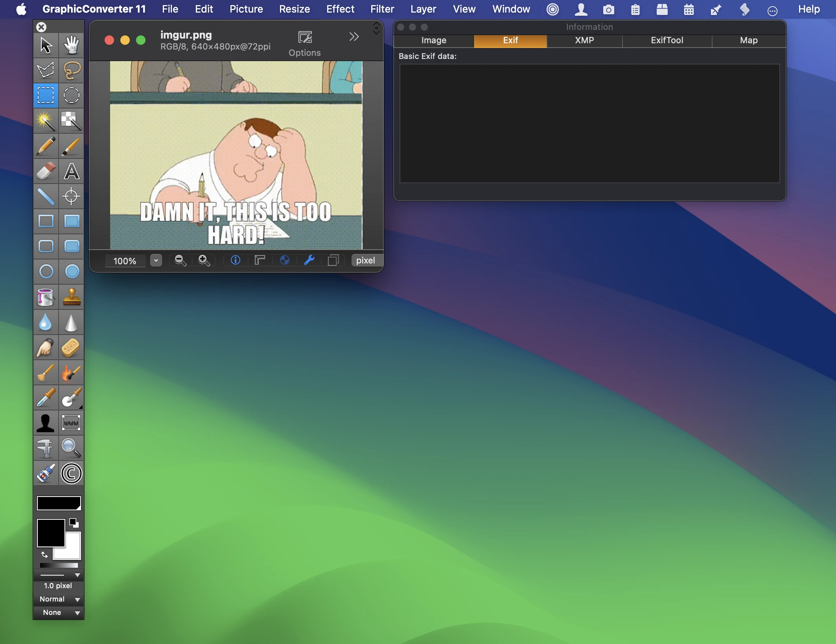
Task: Select the Lasso tool
Action: [x=72, y=70]
